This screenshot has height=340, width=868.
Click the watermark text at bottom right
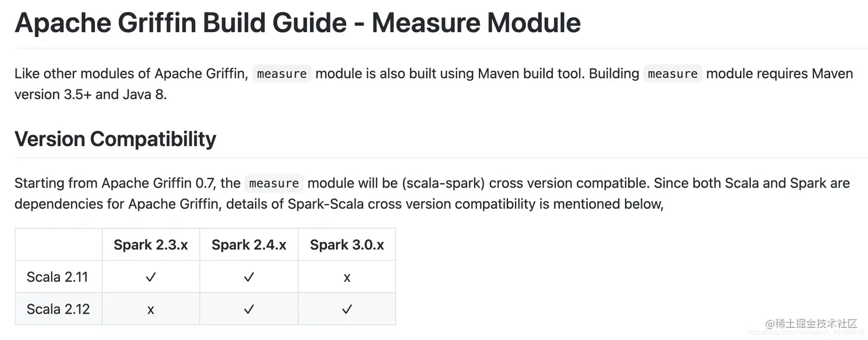(811, 323)
